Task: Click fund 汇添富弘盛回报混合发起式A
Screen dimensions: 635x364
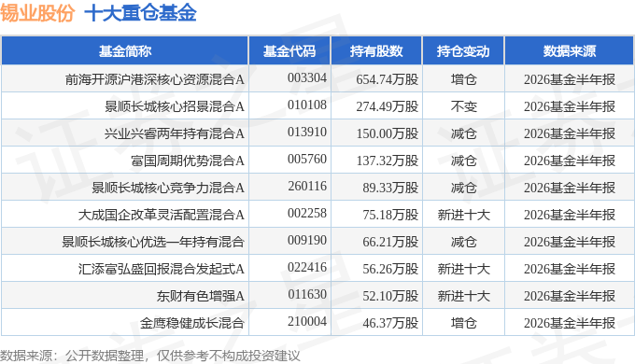Action: click(162, 269)
